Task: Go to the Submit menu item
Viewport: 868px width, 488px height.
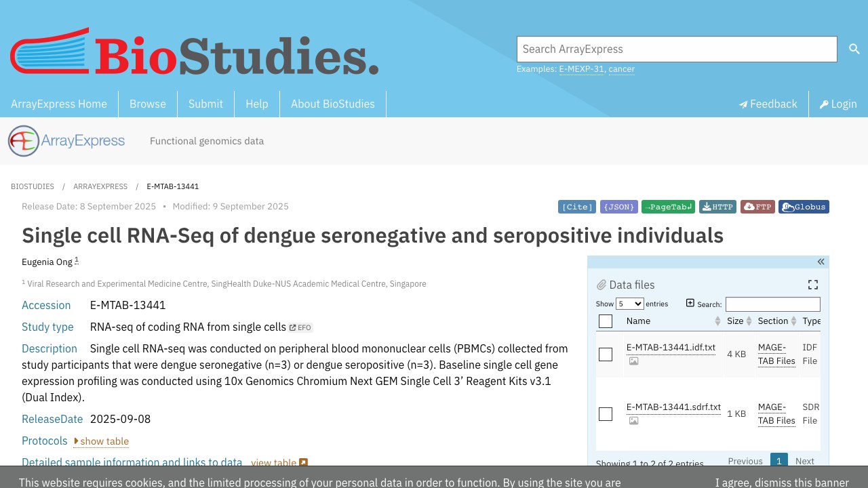Action: (205, 104)
